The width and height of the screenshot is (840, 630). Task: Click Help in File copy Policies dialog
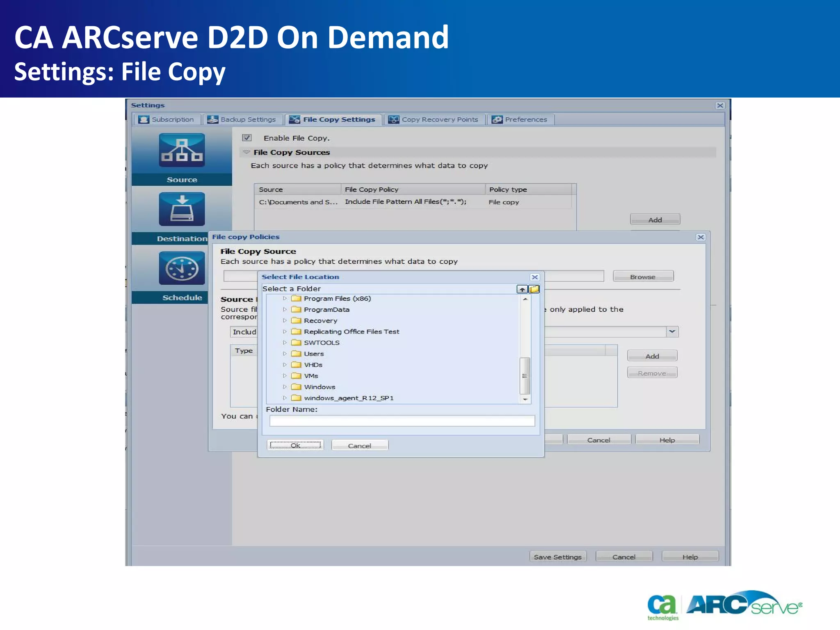(x=667, y=440)
